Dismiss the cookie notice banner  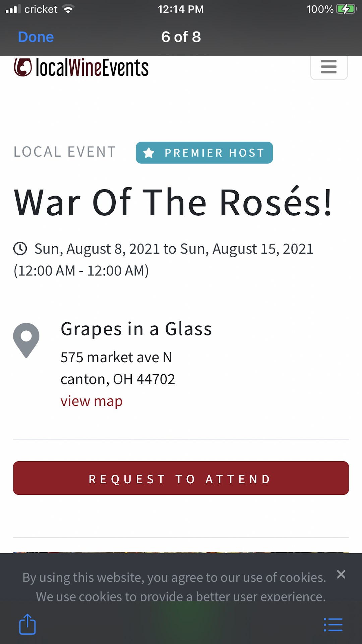tap(341, 574)
